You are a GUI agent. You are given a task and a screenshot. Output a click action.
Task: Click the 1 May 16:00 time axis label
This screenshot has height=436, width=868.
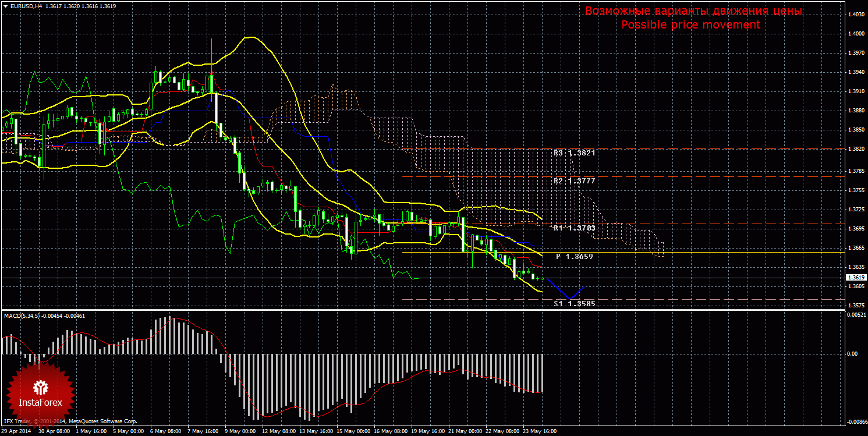click(x=90, y=432)
